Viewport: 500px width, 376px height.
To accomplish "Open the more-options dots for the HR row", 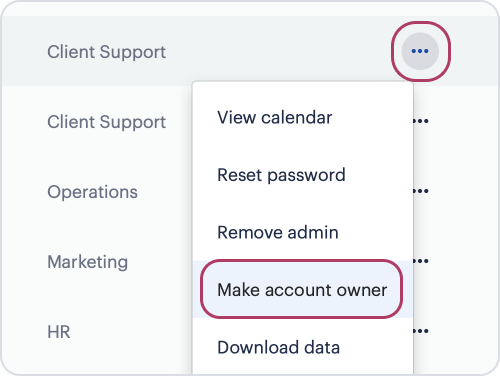I will pos(421,331).
